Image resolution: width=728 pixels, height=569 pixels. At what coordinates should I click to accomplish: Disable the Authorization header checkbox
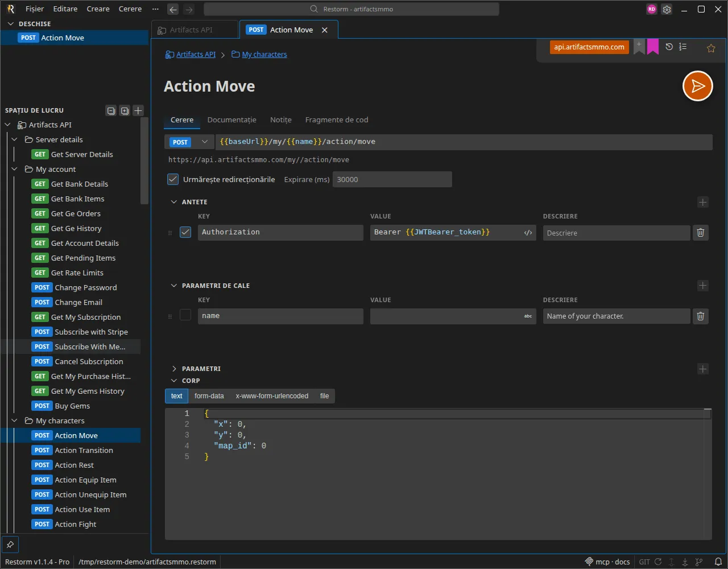click(x=185, y=232)
